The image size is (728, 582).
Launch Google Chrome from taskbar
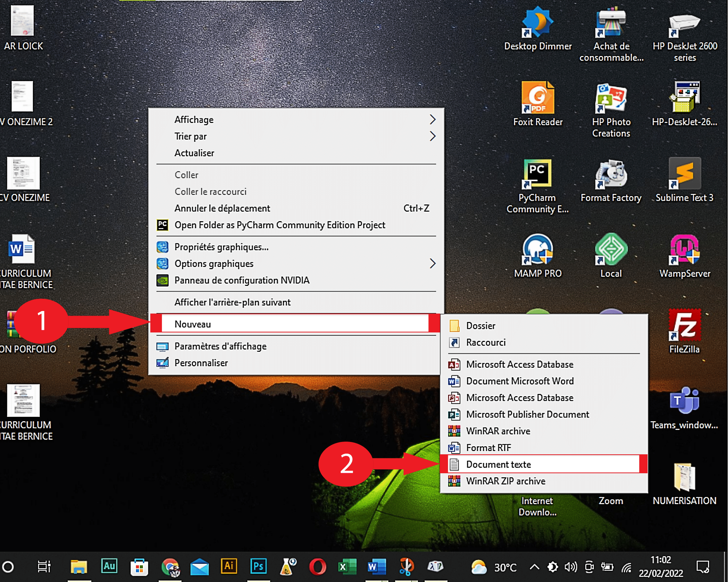(x=170, y=567)
